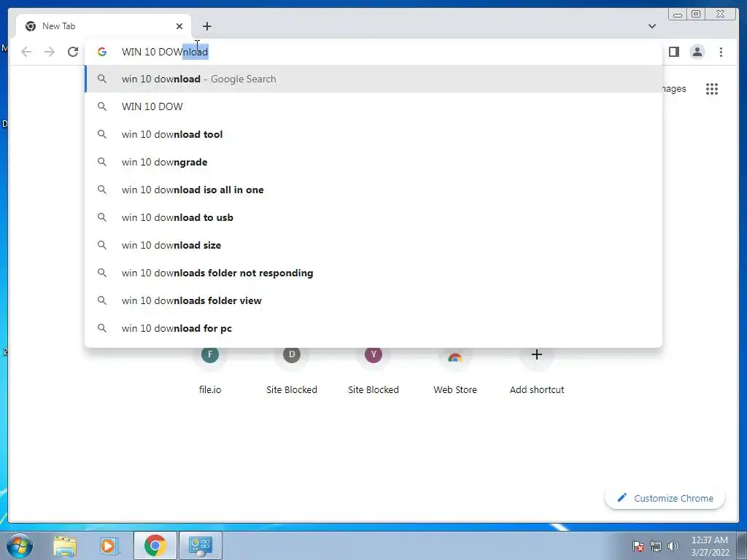Open the Web Store shortcut
The image size is (747, 560).
(x=455, y=370)
